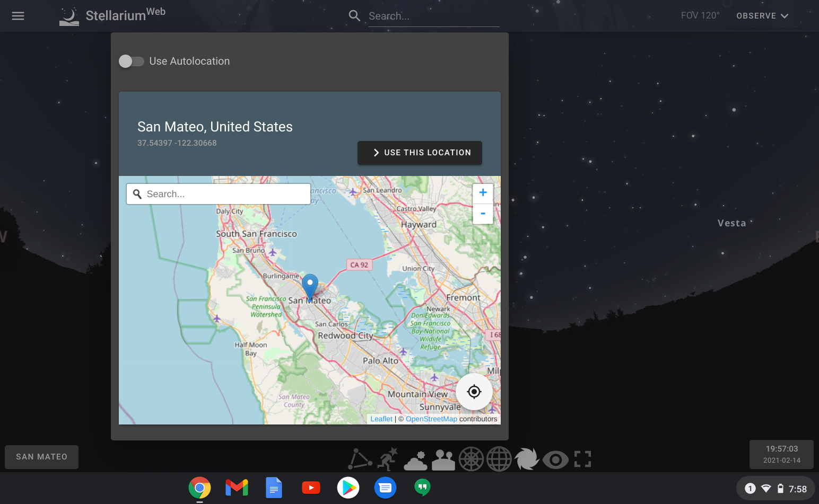
Task: Click the 'Mountain View' map label
Action: pyautogui.click(x=417, y=394)
